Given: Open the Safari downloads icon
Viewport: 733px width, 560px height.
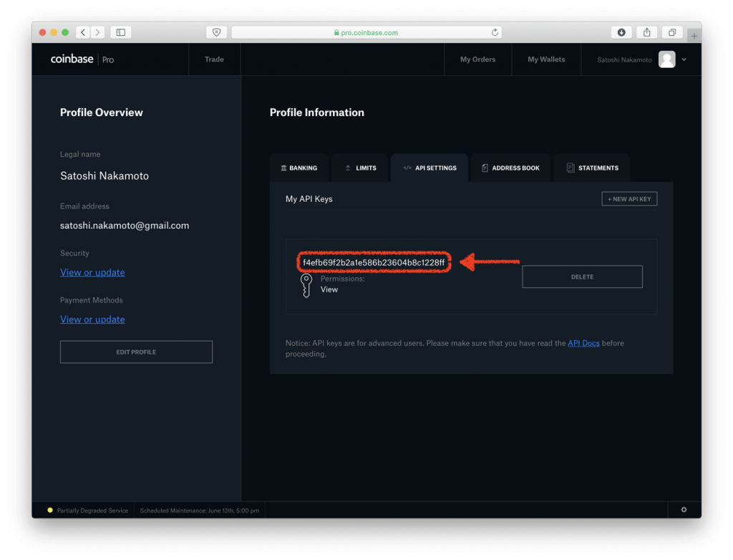Looking at the screenshot, I should coord(621,32).
